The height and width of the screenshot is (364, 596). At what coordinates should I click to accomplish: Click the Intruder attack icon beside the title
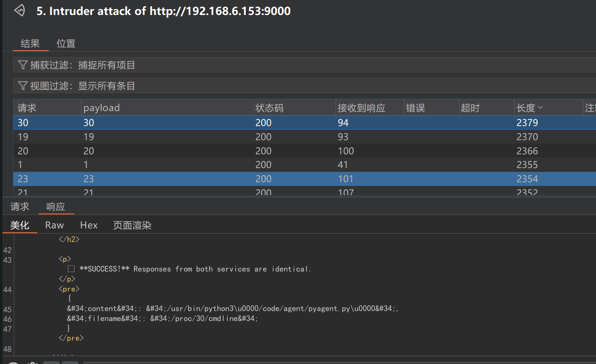coord(20,10)
